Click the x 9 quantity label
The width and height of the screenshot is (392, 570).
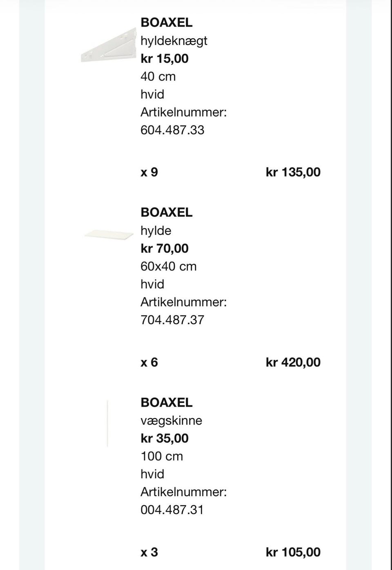(149, 172)
